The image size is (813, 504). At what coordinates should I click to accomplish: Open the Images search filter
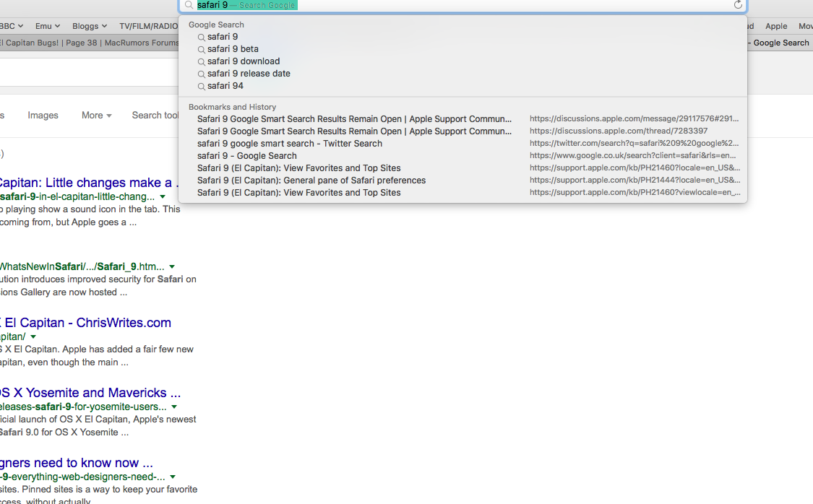(x=43, y=115)
